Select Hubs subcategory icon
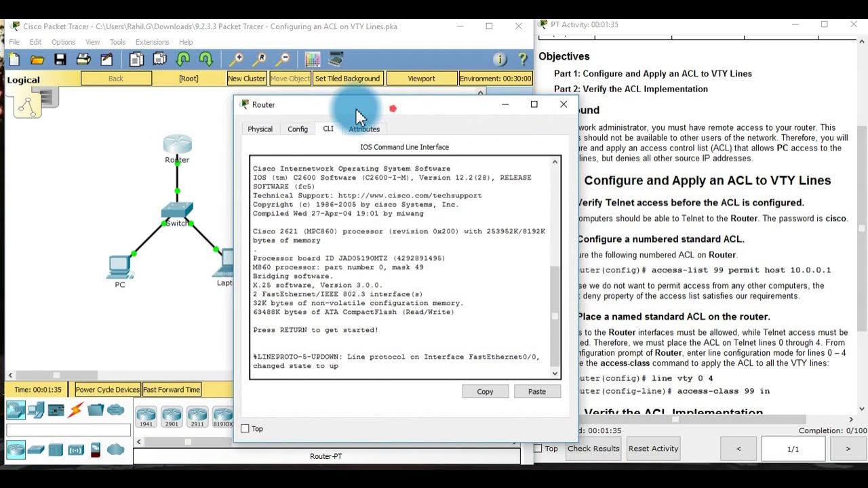 [x=56, y=449]
